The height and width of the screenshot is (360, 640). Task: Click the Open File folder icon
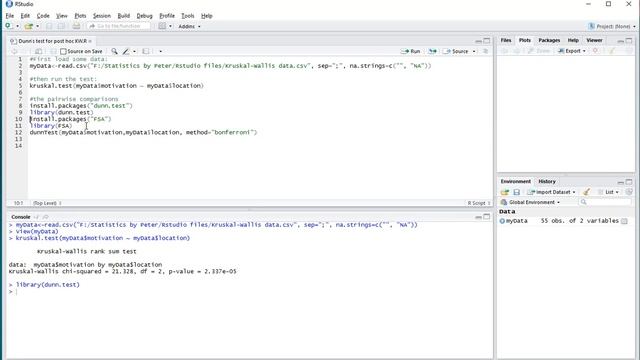[28, 26]
